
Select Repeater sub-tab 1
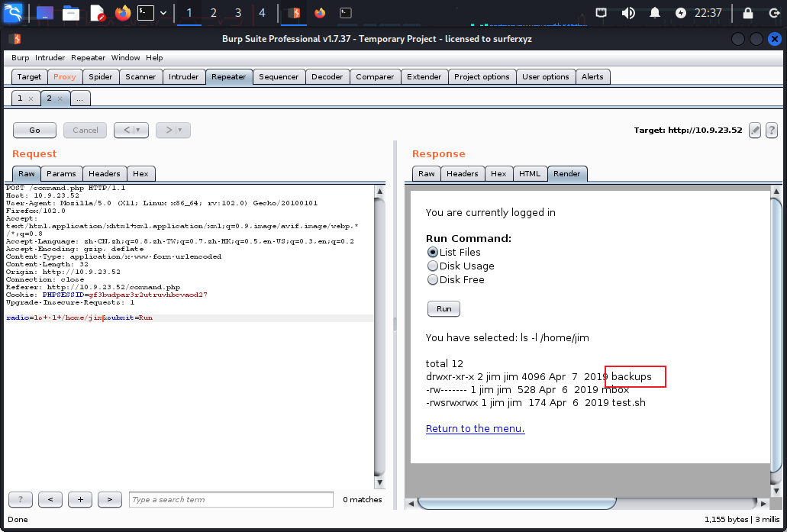pyautogui.click(x=20, y=98)
